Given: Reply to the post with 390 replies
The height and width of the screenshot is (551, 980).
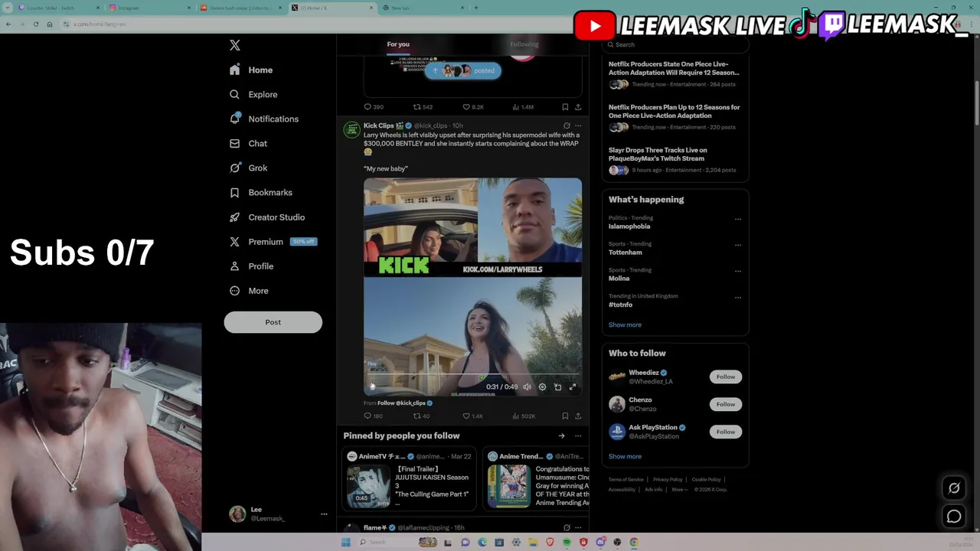Looking at the screenshot, I should point(374,107).
